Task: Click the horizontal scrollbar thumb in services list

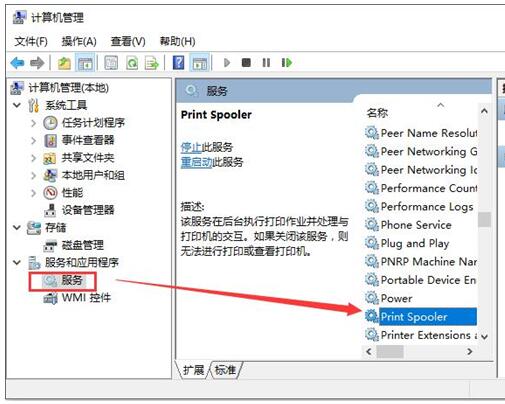Action: pos(390,351)
